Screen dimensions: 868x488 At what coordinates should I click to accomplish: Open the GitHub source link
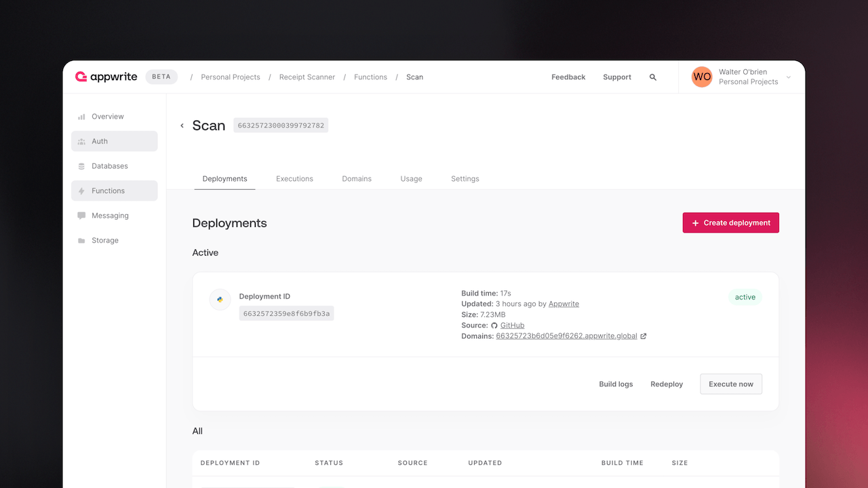pyautogui.click(x=512, y=325)
